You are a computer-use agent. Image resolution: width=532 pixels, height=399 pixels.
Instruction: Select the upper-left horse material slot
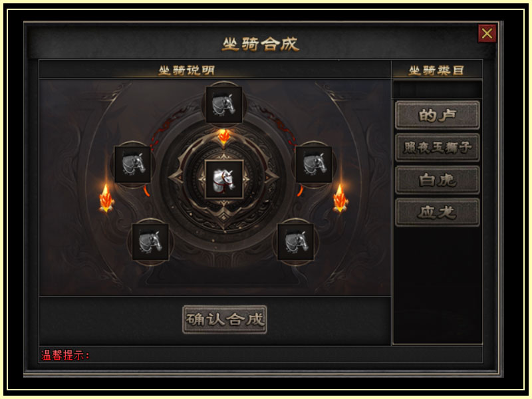pyautogui.click(x=132, y=164)
